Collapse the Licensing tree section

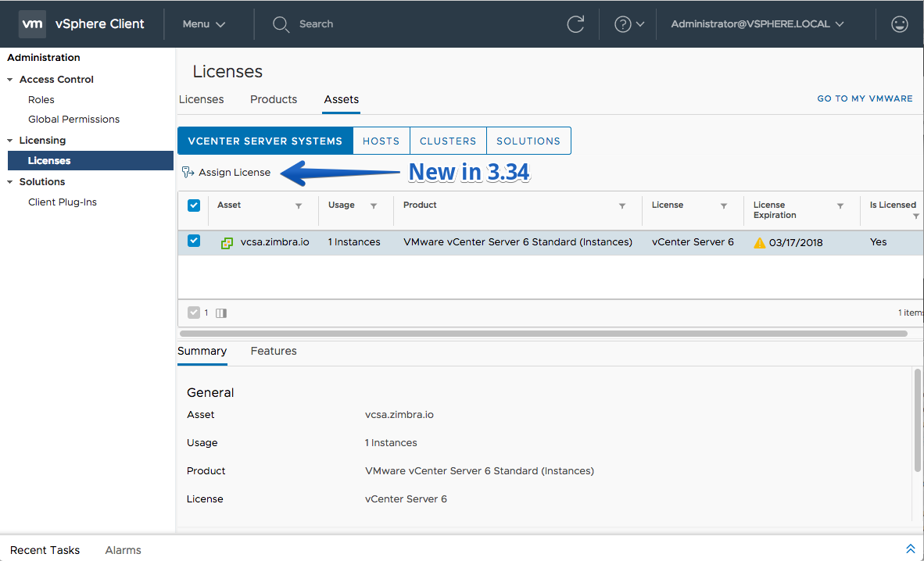tap(9, 141)
